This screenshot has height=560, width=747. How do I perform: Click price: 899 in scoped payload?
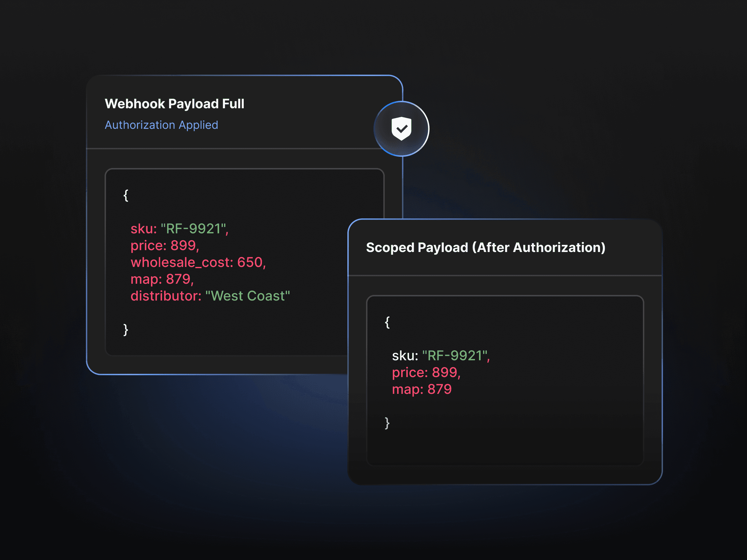[x=426, y=372]
